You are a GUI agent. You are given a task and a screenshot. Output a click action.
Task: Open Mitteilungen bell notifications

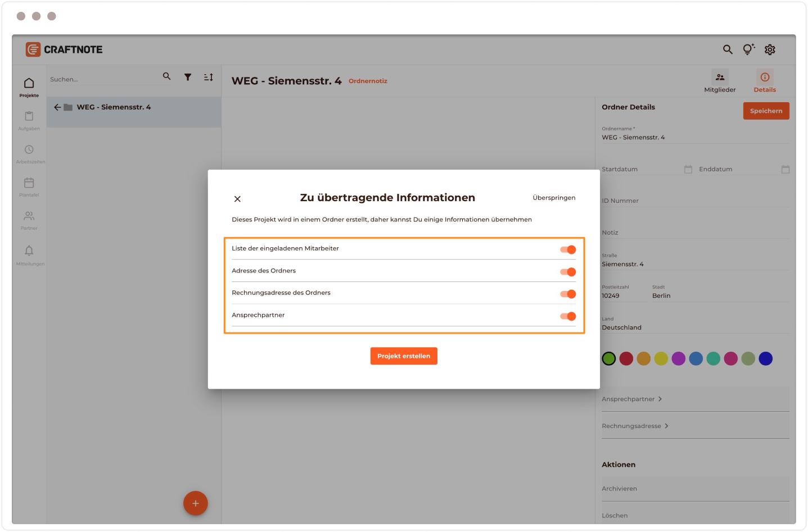coord(29,251)
